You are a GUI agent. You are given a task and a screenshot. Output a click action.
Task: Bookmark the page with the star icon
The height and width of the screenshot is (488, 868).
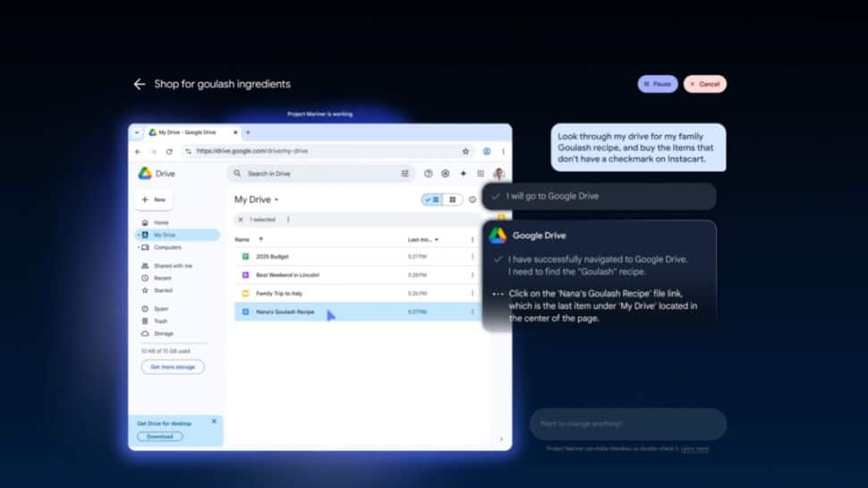(x=465, y=151)
